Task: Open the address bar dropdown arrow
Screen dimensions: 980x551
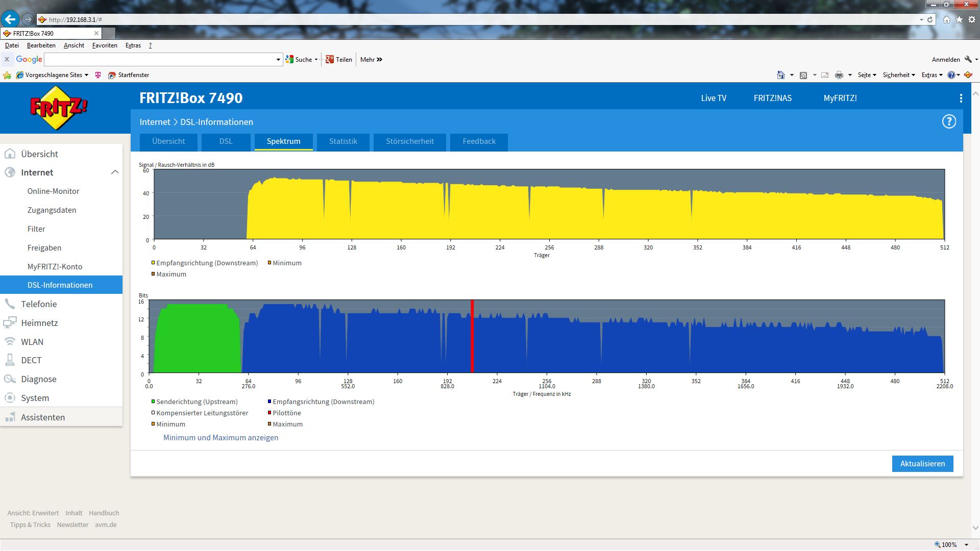Action: tap(921, 19)
